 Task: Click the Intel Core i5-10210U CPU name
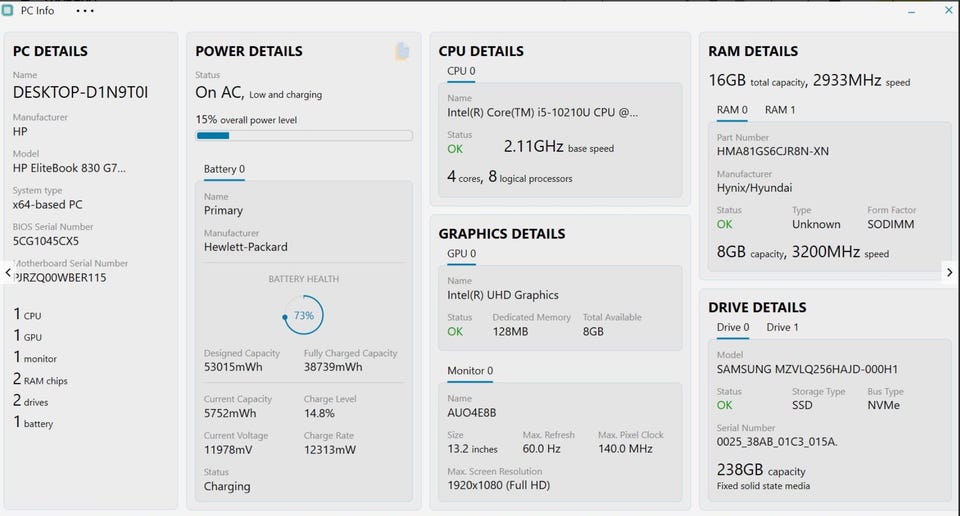click(x=542, y=113)
